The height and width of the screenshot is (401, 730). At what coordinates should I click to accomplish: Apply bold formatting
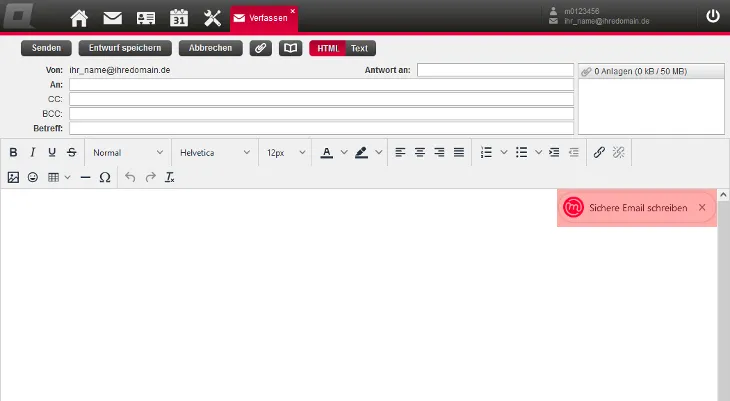pyautogui.click(x=14, y=152)
